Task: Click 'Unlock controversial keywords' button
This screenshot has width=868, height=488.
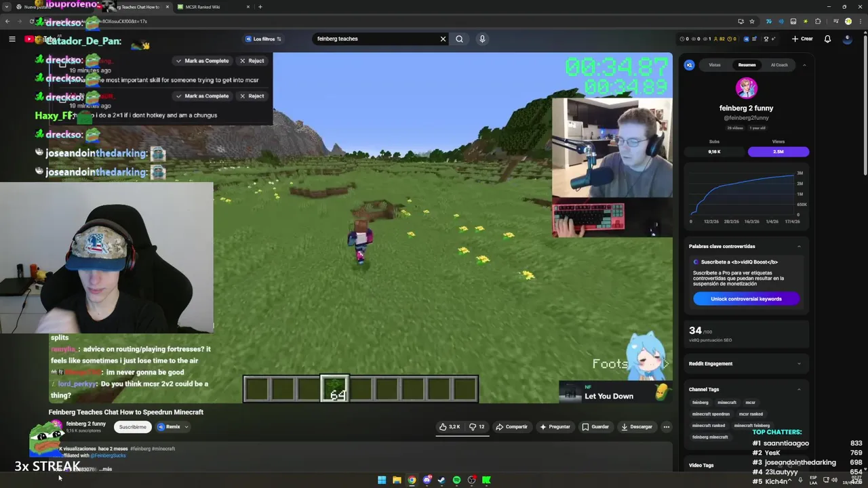Action: pyautogui.click(x=746, y=299)
